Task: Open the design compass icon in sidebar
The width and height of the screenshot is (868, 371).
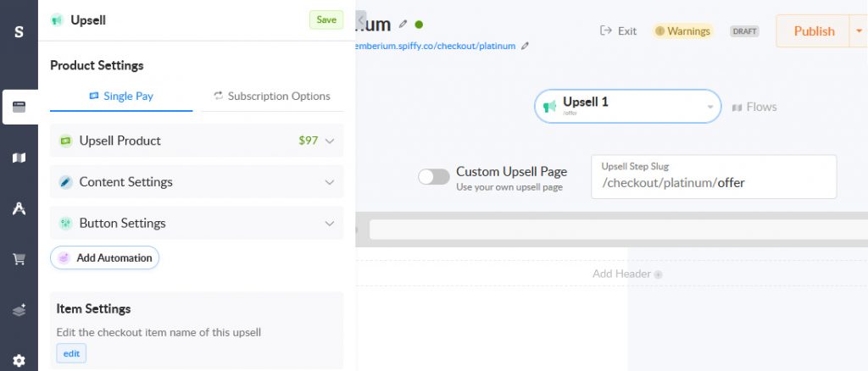Action: pyautogui.click(x=19, y=208)
